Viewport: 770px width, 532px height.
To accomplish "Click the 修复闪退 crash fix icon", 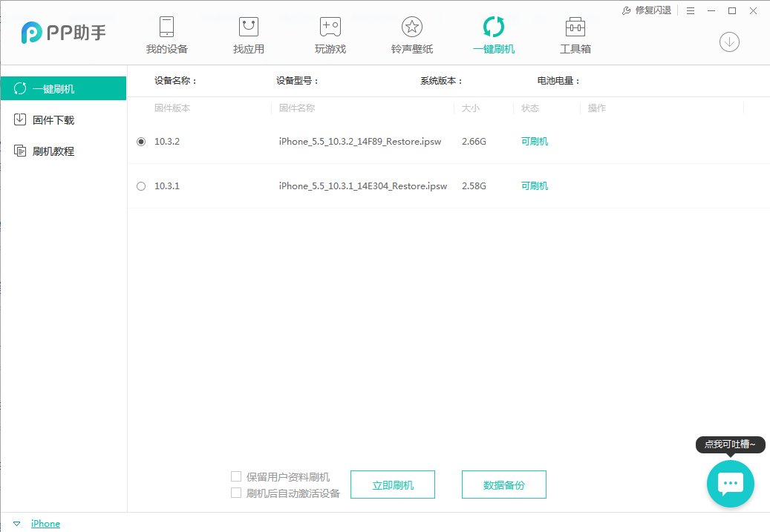I will (645, 10).
